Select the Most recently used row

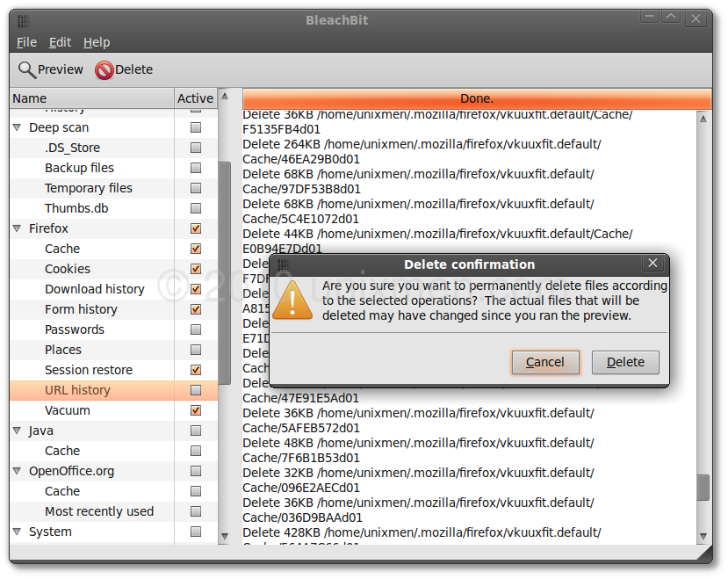(114, 511)
